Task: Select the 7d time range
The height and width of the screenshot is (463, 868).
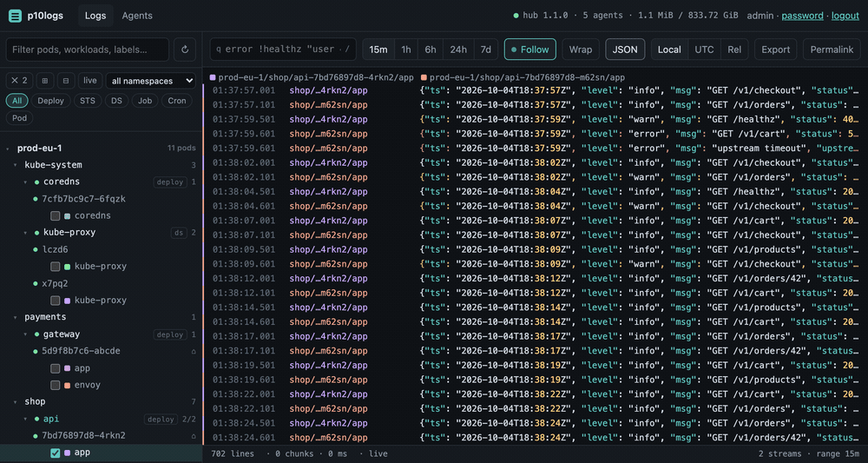Action: [485, 50]
